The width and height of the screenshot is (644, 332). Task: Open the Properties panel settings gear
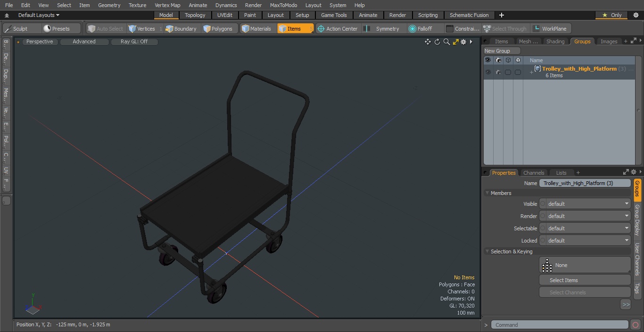point(634,172)
